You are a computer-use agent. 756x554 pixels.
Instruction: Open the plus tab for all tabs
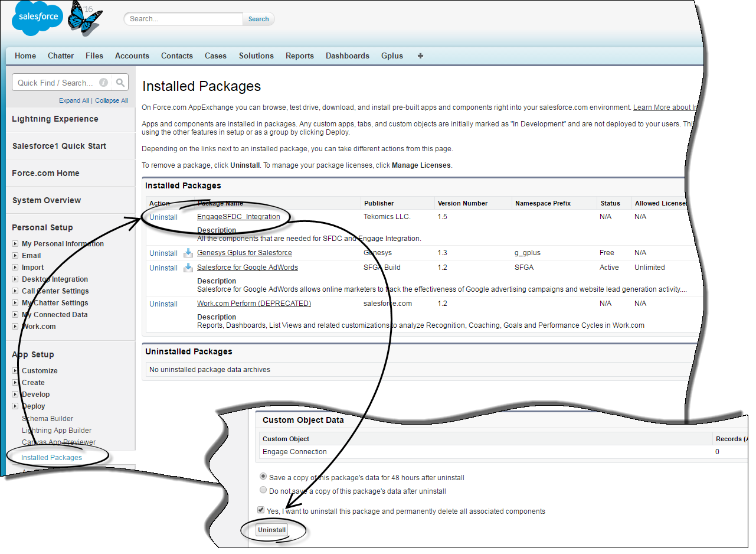click(x=420, y=56)
